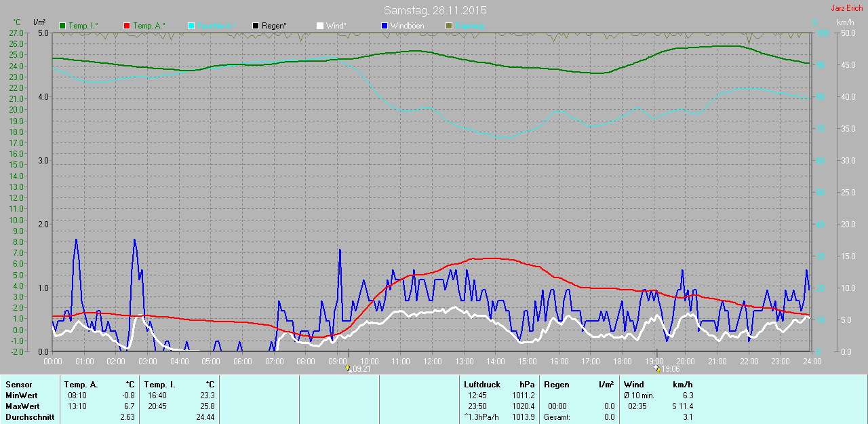
Task: Click the Jarz Erich label
Action: [x=847, y=8]
